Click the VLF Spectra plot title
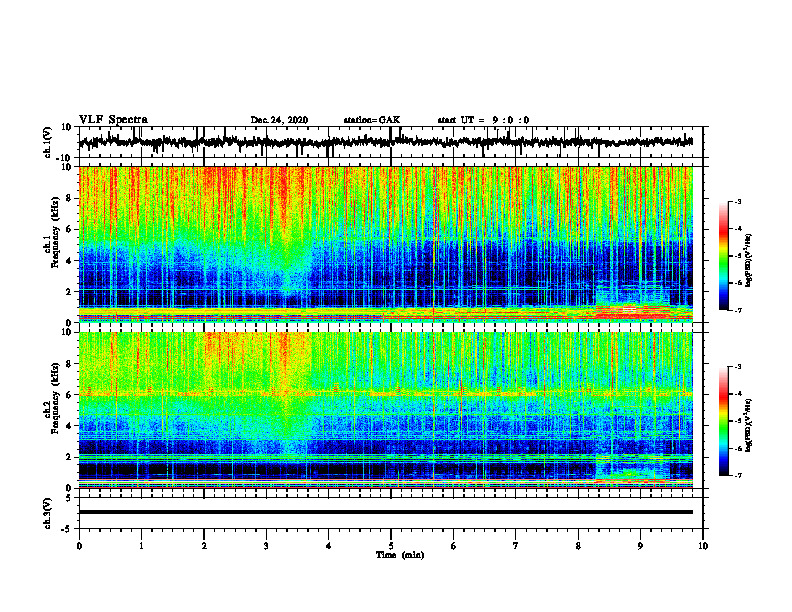The image size is (792, 612). (113, 120)
